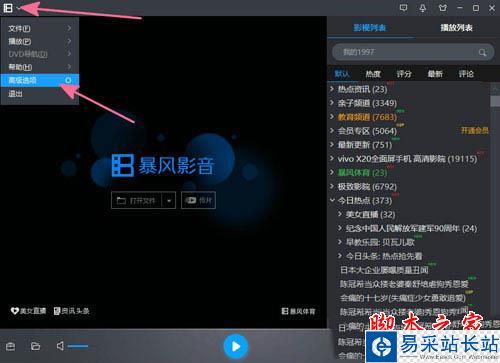Choose 退出 to exit the player
This screenshot has height=363, width=500.
40,94
